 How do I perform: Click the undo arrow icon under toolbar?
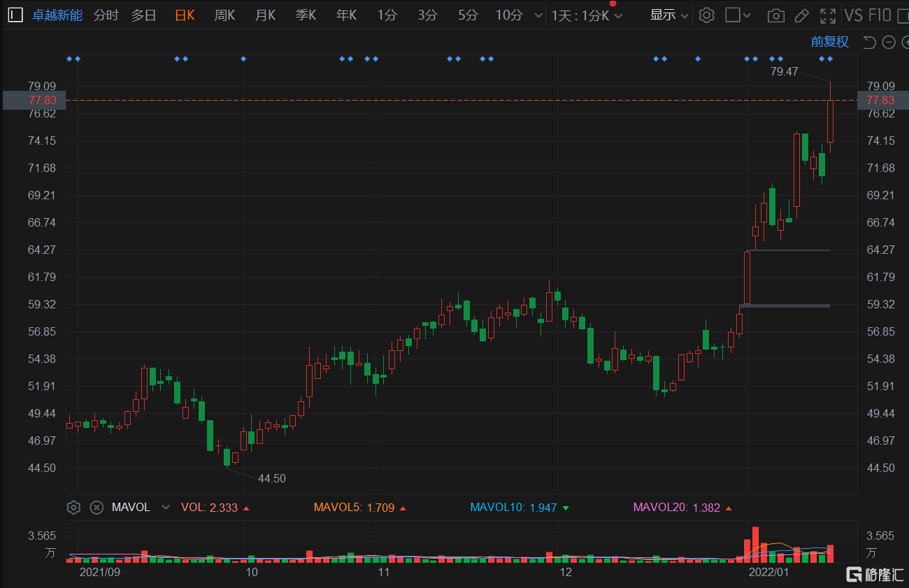(x=869, y=43)
